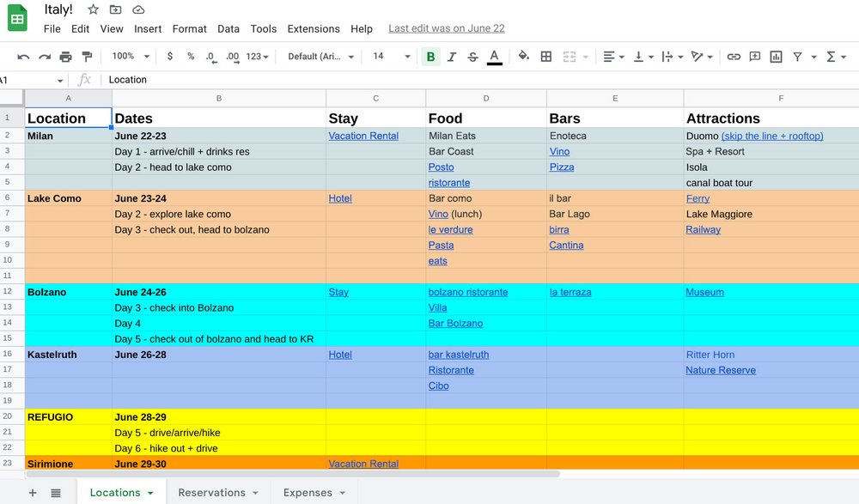The width and height of the screenshot is (859, 504).
Task: Open the font size dropdown
Action: tap(391, 56)
